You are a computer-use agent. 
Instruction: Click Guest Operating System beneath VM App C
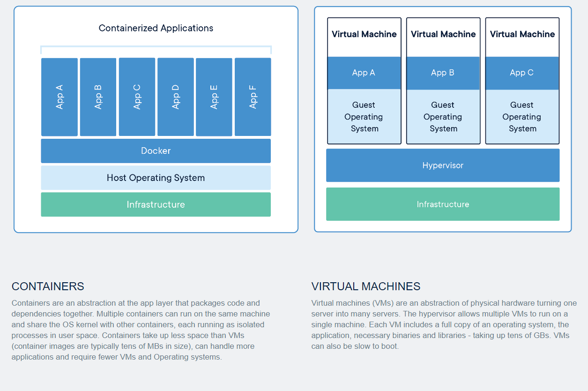(x=522, y=117)
